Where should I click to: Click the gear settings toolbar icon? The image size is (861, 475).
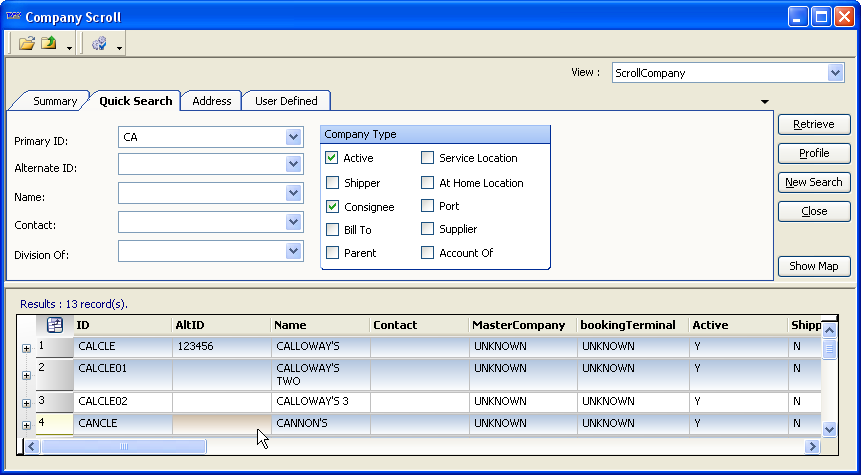(x=99, y=44)
